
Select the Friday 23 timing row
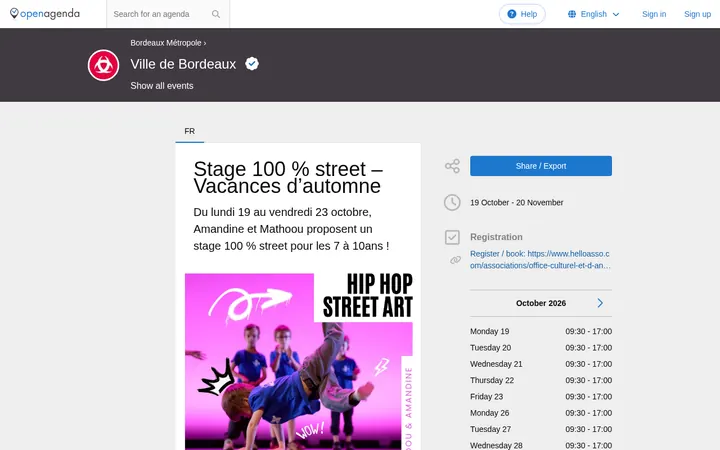point(540,396)
